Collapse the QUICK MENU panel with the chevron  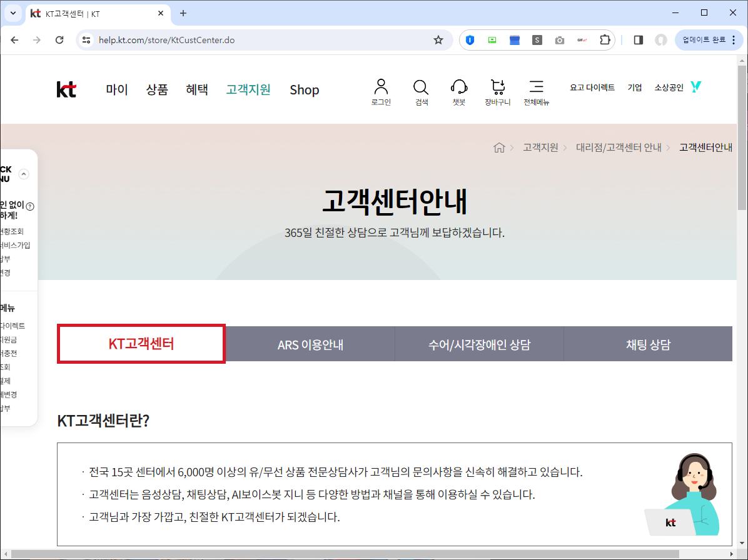(23, 174)
